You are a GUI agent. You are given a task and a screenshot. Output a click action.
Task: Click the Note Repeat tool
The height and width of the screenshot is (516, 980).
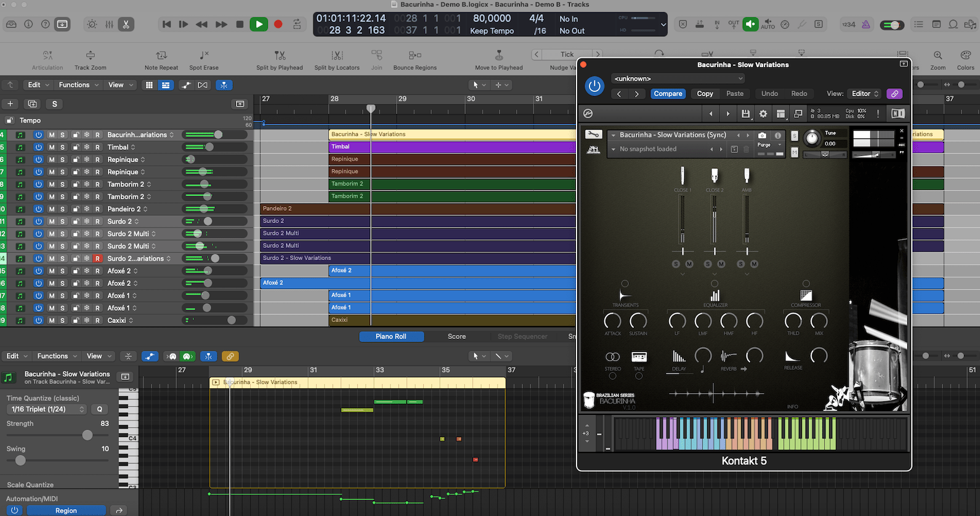pyautogui.click(x=161, y=60)
